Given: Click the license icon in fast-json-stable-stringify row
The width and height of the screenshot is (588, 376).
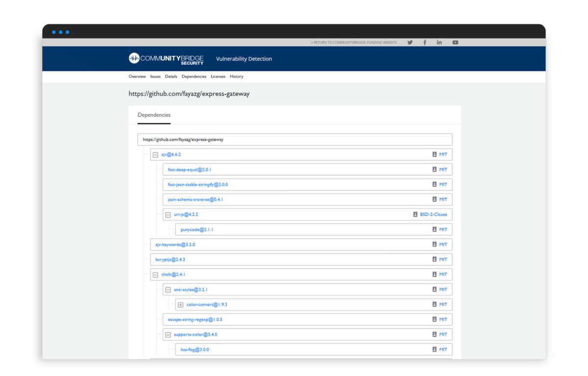Looking at the screenshot, I should tap(434, 185).
